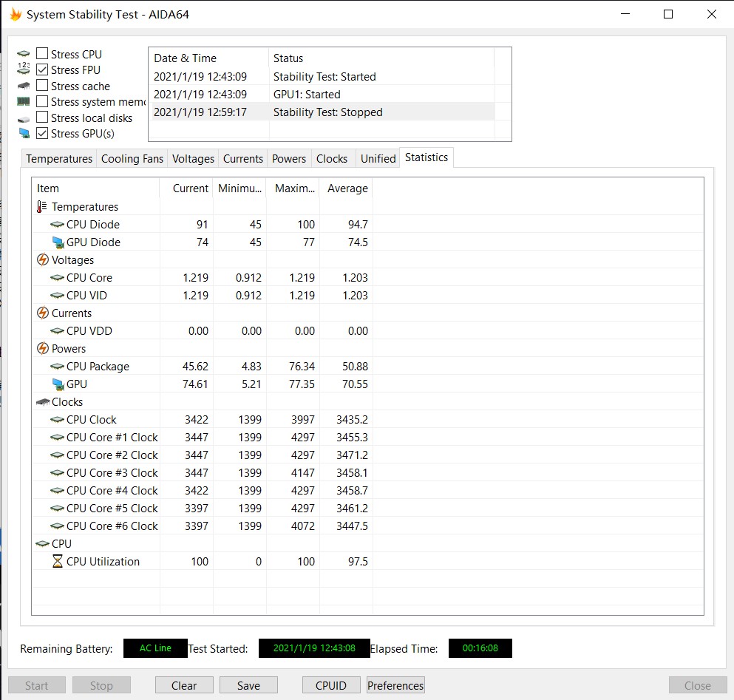Click the CPU Core #6 Clock chip icon
The image size is (734, 700).
(57, 526)
